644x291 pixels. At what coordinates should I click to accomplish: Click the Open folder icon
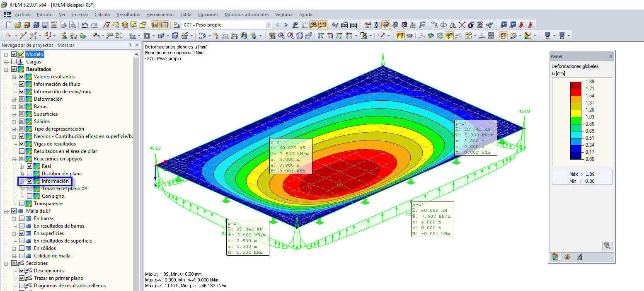pyautogui.click(x=17, y=25)
